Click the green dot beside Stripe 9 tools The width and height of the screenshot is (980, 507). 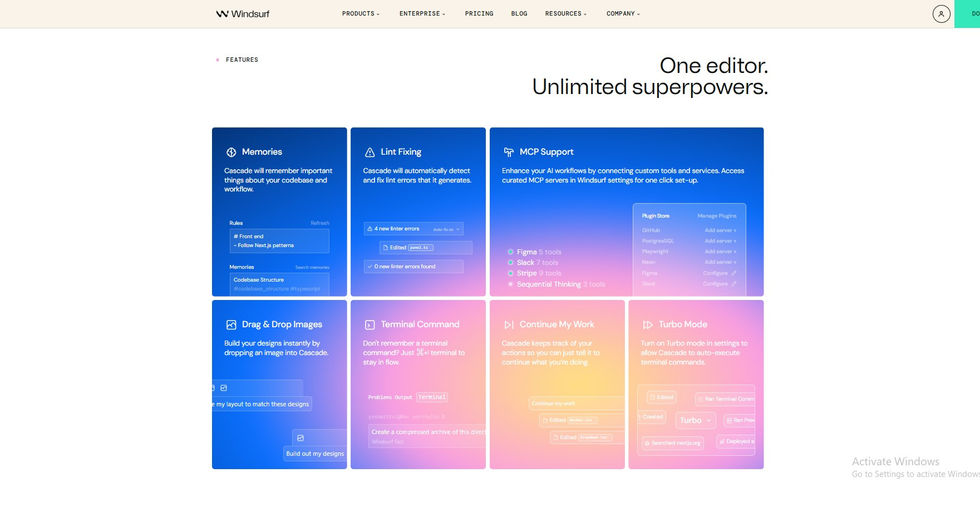511,273
